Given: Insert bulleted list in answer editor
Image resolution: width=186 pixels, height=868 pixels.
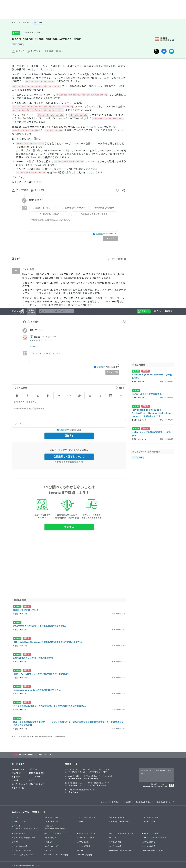Looking at the screenshot, I should point(90,396).
